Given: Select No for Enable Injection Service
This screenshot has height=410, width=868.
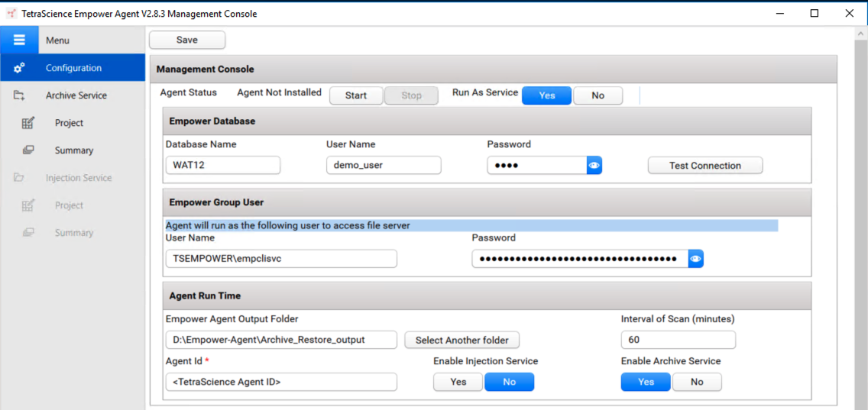Looking at the screenshot, I should (510, 382).
